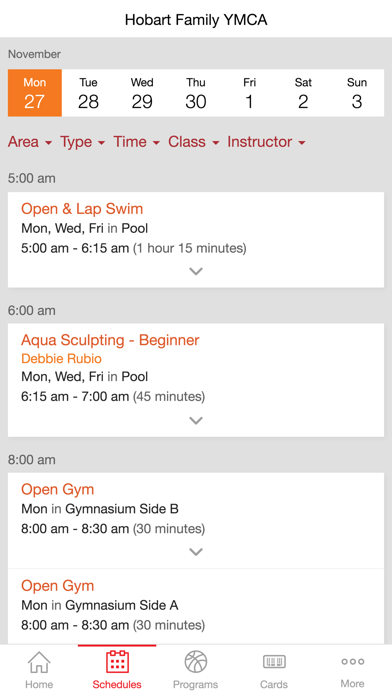Tap Open Gym Gymnasium Side A entry
Image resolution: width=392 pixels, height=696 pixels.
click(196, 606)
